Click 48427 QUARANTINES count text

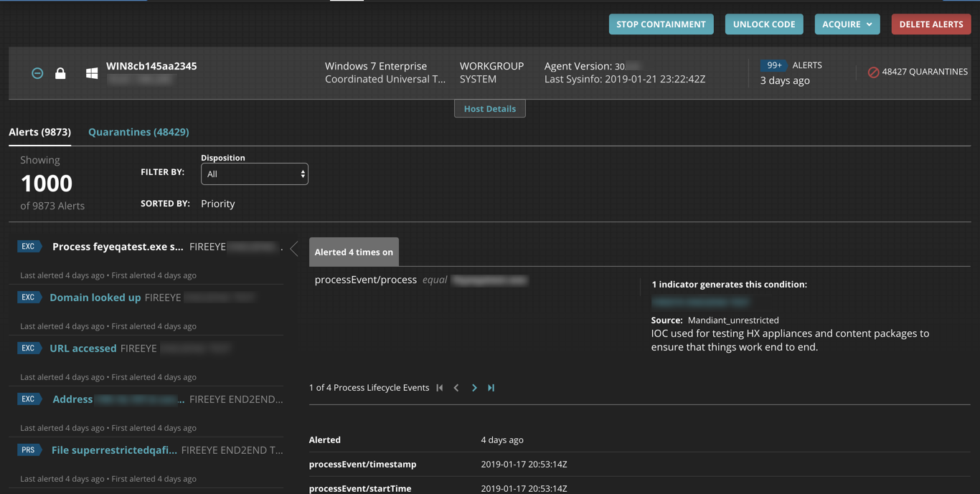click(925, 72)
